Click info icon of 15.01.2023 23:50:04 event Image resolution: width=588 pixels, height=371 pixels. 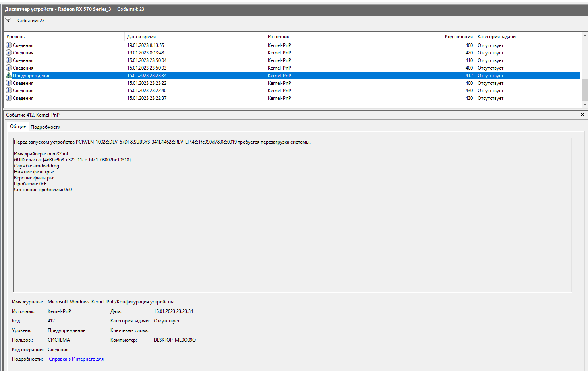pos(9,60)
